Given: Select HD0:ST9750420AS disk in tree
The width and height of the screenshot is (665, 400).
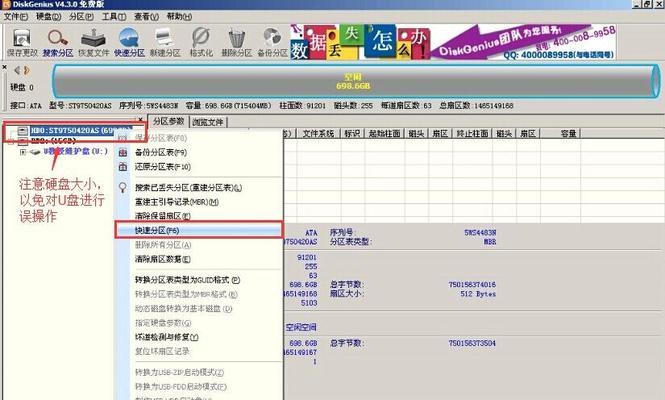Looking at the screenshot, I should pyautogui.click(x=81, y=131).
